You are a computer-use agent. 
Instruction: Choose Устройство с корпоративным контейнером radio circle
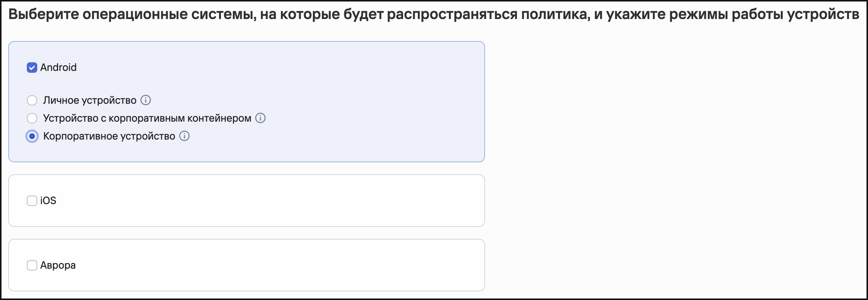[32, 118]
